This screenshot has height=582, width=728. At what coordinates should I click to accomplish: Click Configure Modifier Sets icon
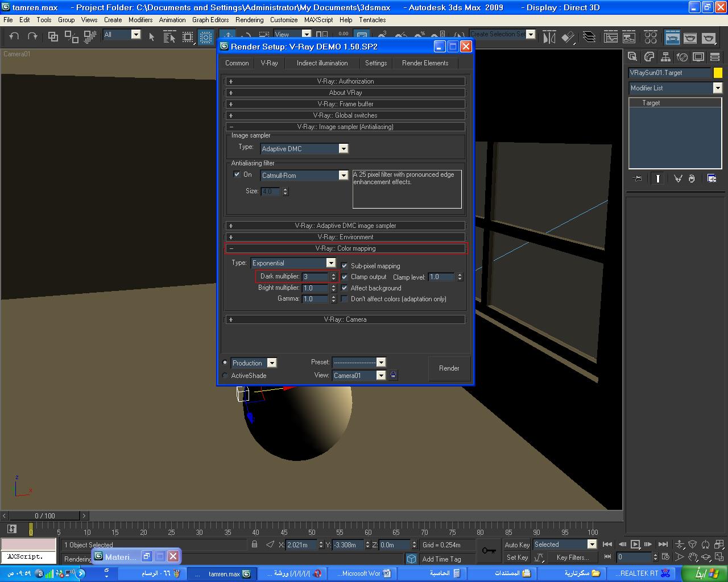click(712, 178)
